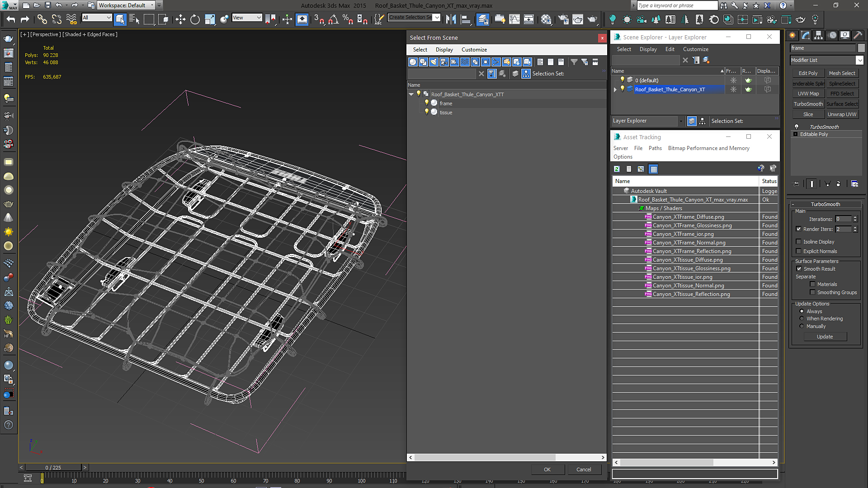Screen dimensions: 868x488
Task: Toggle visibility bulb of tissue object
Action: (426, 112)
